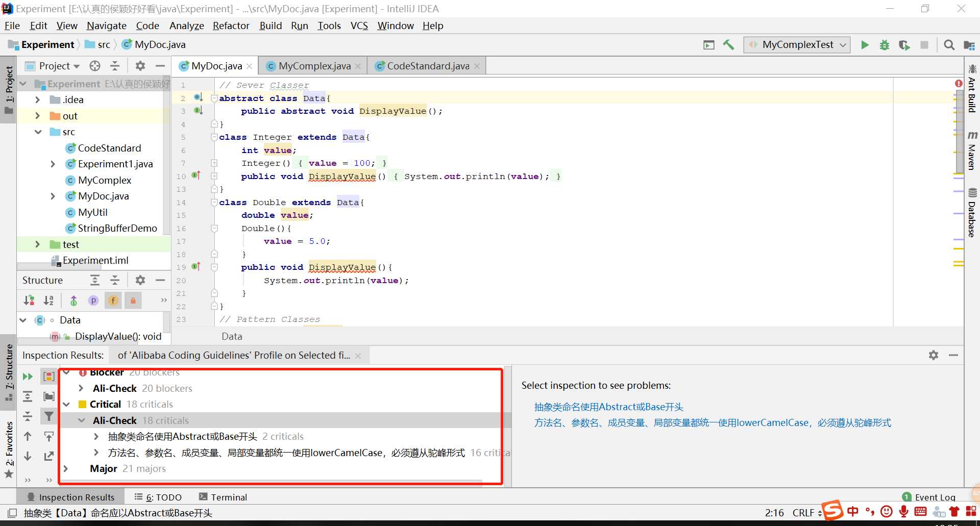Start debugging with the bug icon
This screenshot has width=980, height=526.
pos(885,45)
